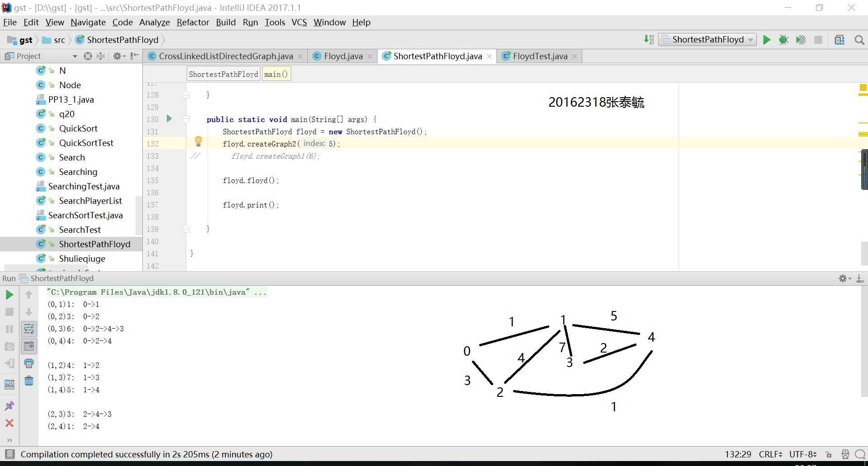Screen dimensions: 868x466
Task: Restore layout icon in Run panel
Action: (x=9, y=384)
